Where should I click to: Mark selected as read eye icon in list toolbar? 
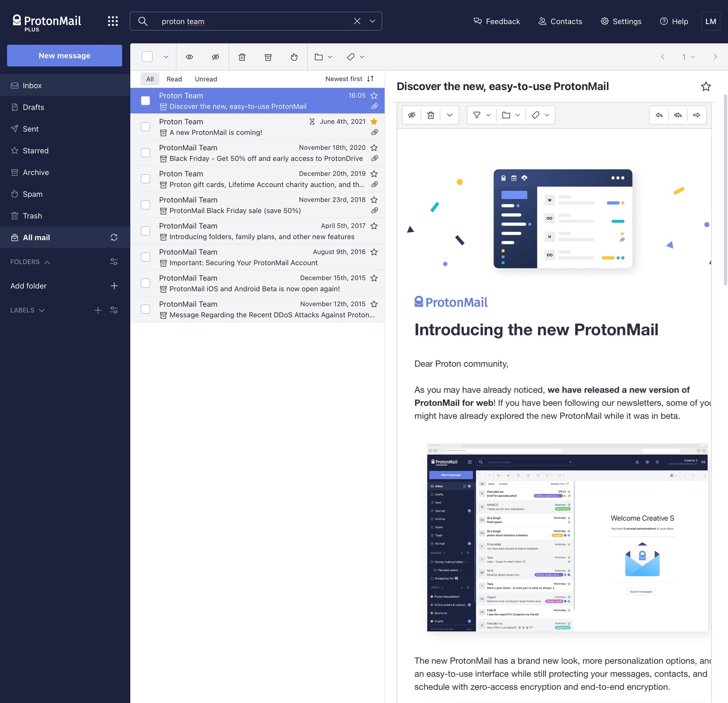(189, 57)
